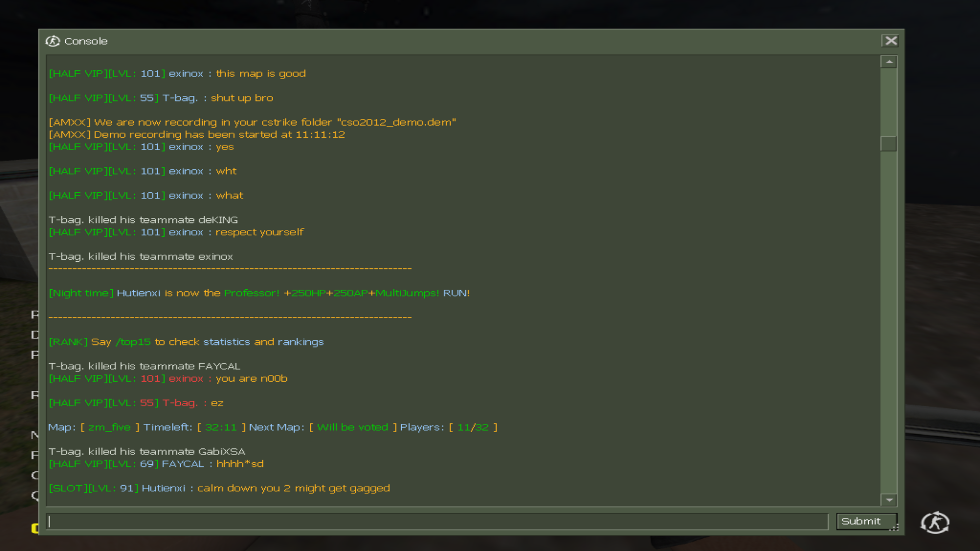
Task: Select the partially hidden Disconnect menu entry
Action: 35,335
